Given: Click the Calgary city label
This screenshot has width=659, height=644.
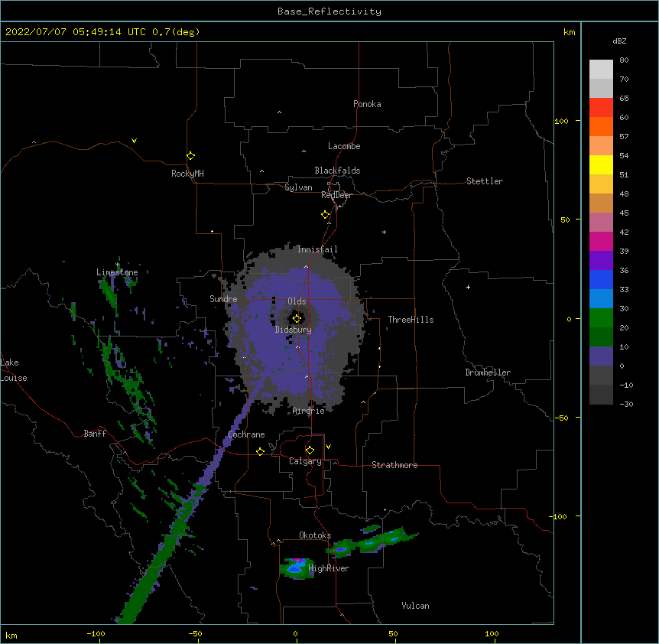Looking at the screenshot, I should [x=305, y=461].
